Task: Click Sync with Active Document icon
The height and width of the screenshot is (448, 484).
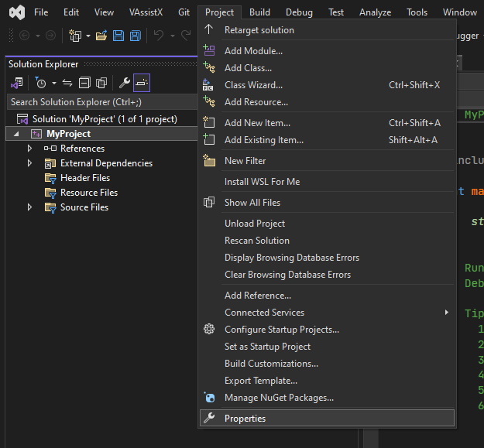Action: click(67, 83)
